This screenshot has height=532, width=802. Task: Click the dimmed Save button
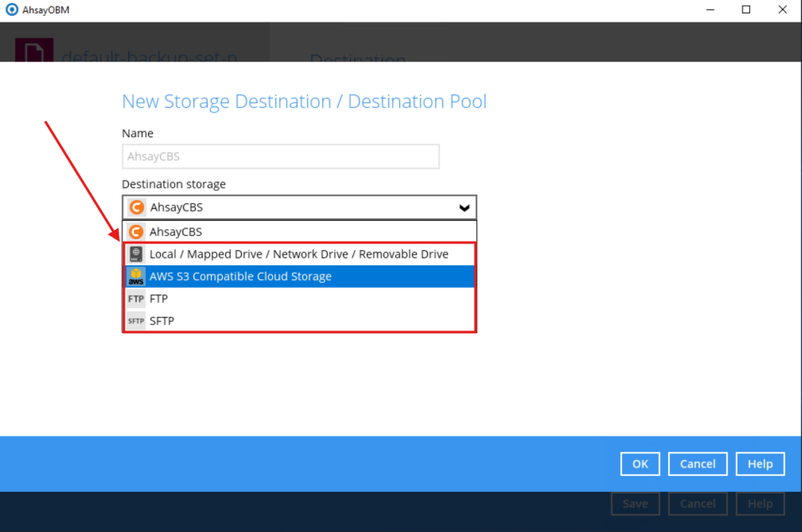pyautogui.click(x=635, y=504)
